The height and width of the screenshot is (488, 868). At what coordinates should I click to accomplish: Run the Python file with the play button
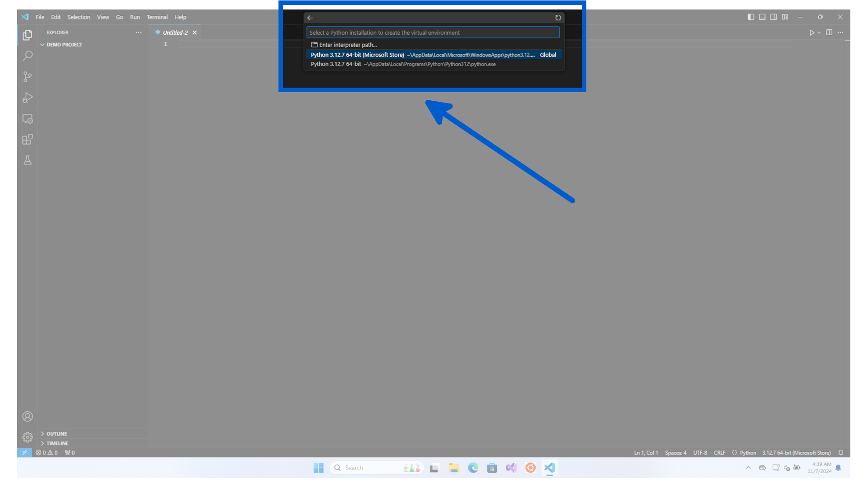tap(812, 32)
